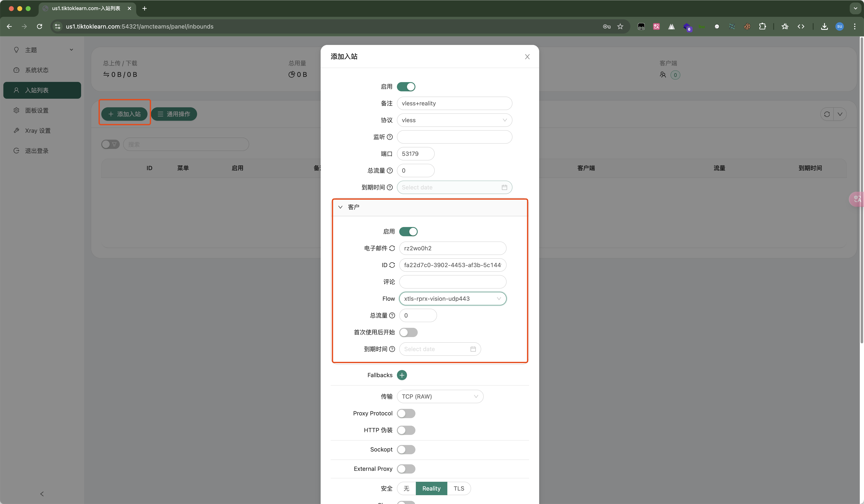Enable the HTTP 伪装 switch

(406, 430)
